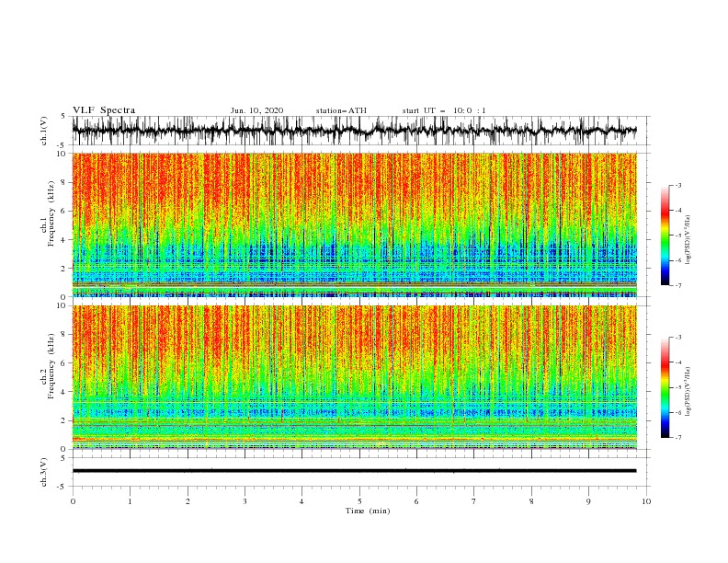Screen dimensions: 728x563
Task: Click the "station=ATH" header label
Action: [341, 110]
